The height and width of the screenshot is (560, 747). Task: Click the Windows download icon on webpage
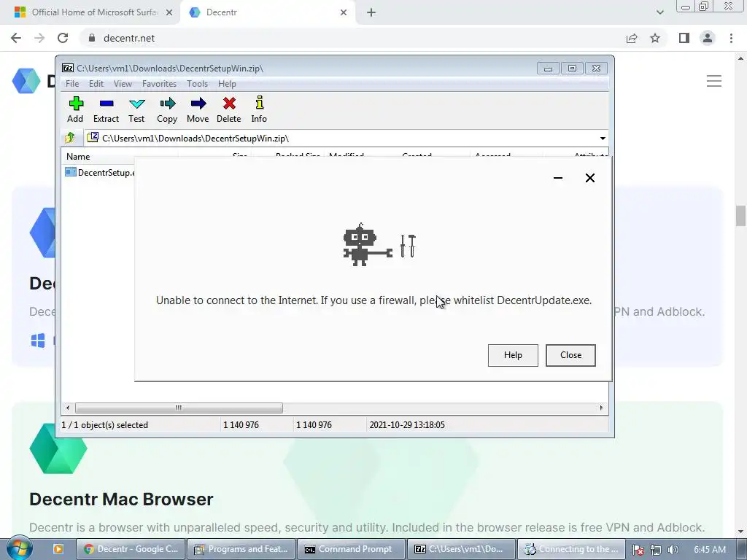coord(38,341)
